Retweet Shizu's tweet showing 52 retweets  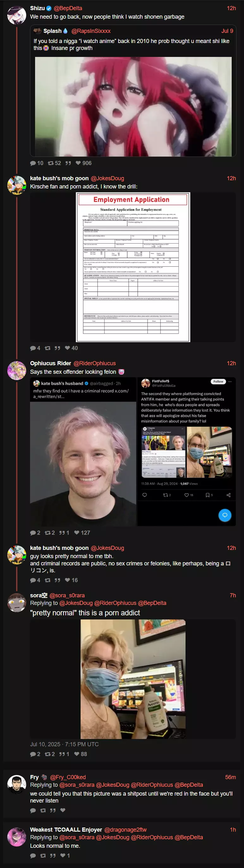point(54,163)
